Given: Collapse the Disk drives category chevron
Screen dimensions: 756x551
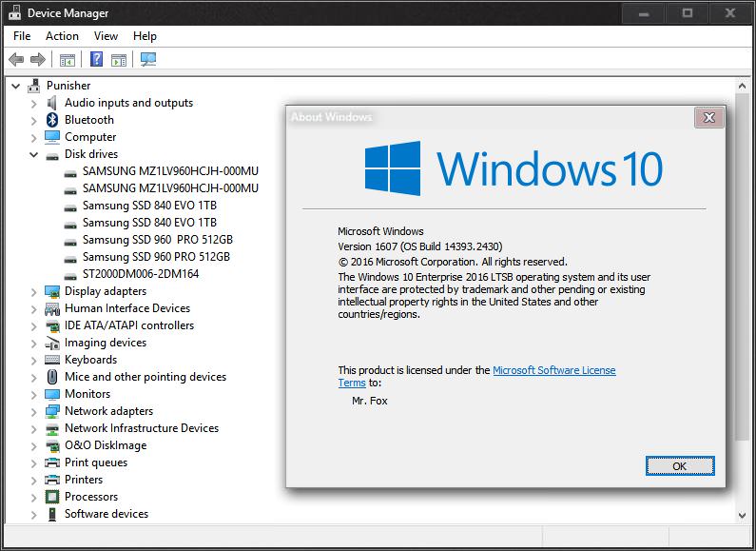Looking at the screenshot, I should [33, 155].
